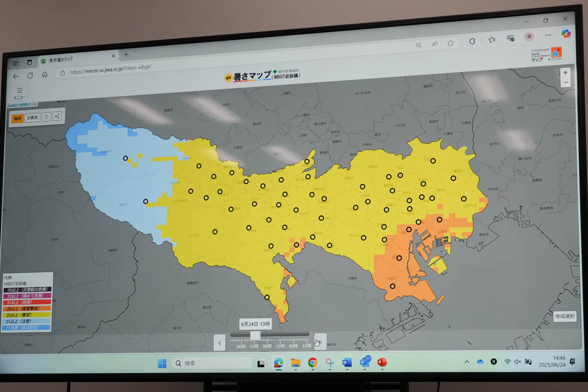
Task: Switch to Edge in taskbar
Action: 278,363
